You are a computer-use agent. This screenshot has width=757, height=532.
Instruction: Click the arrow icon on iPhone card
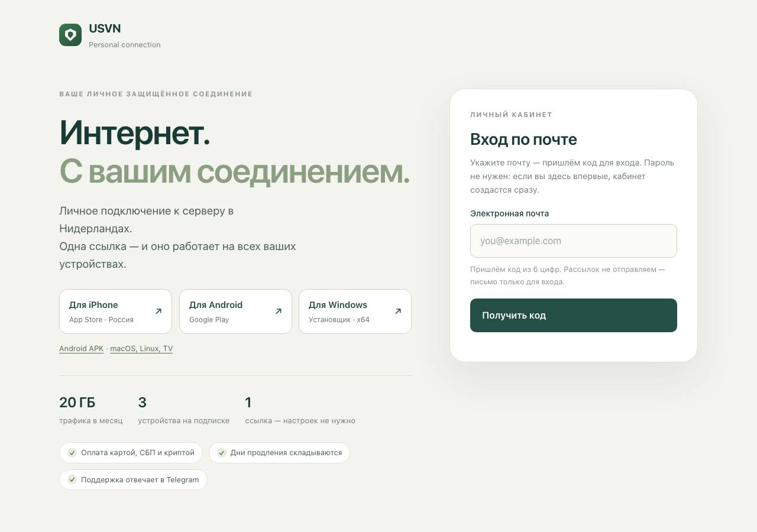158,311
